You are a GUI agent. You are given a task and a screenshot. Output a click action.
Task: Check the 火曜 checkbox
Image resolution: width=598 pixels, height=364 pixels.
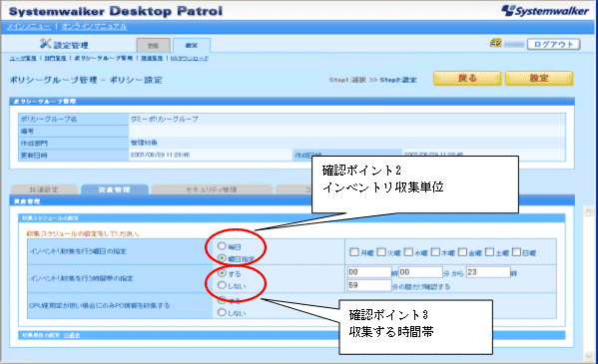coord(381,252)
